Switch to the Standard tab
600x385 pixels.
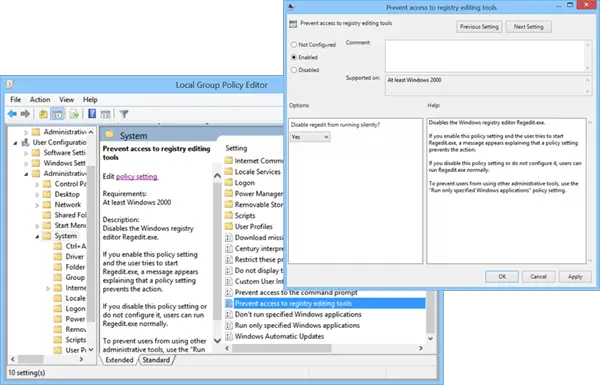[156, 360]
